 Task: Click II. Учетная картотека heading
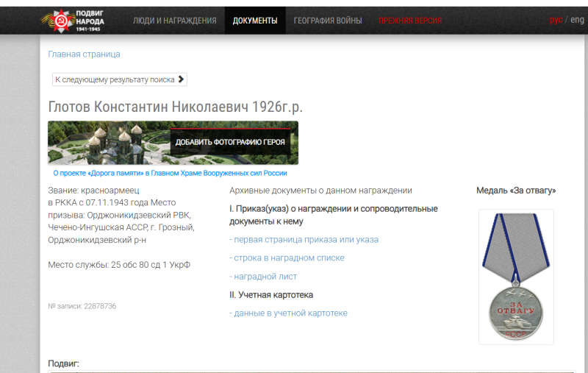[x=271, y=295]
